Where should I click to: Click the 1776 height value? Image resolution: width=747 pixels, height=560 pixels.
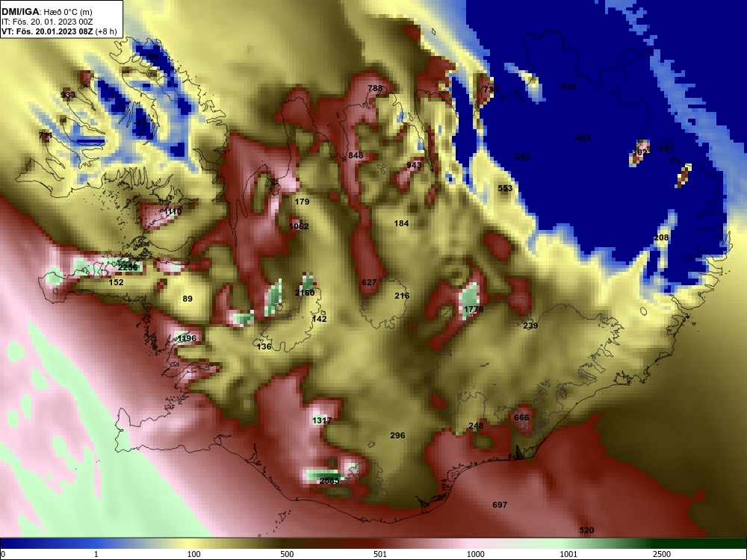474,310
